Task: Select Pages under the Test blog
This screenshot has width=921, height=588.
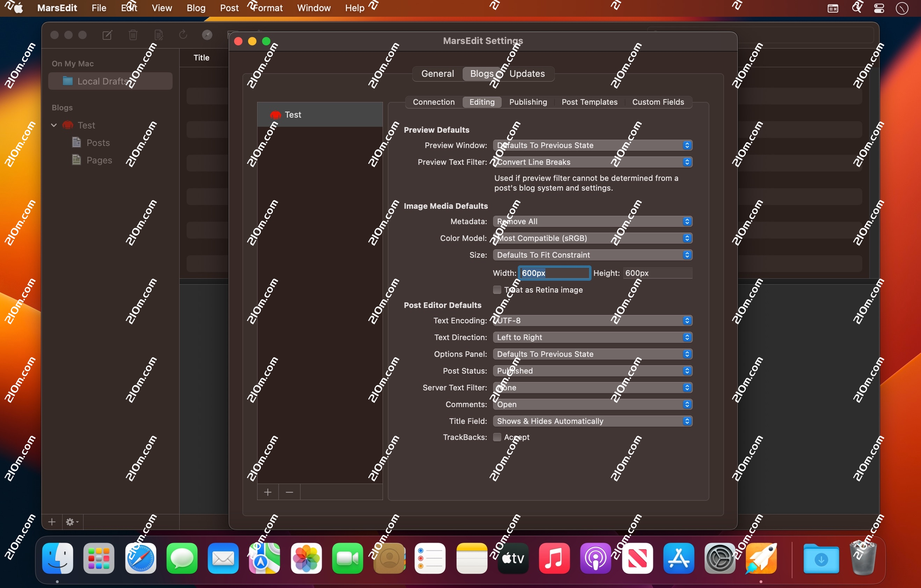Action: point(99,160)
